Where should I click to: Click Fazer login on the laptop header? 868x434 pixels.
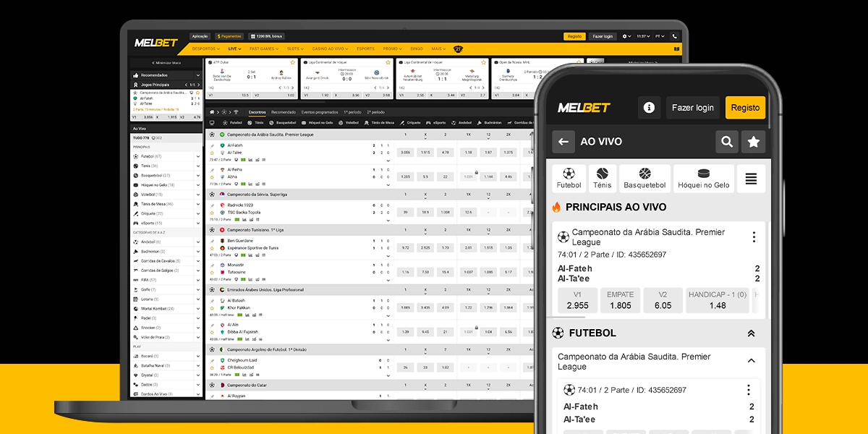pos(603,36)
